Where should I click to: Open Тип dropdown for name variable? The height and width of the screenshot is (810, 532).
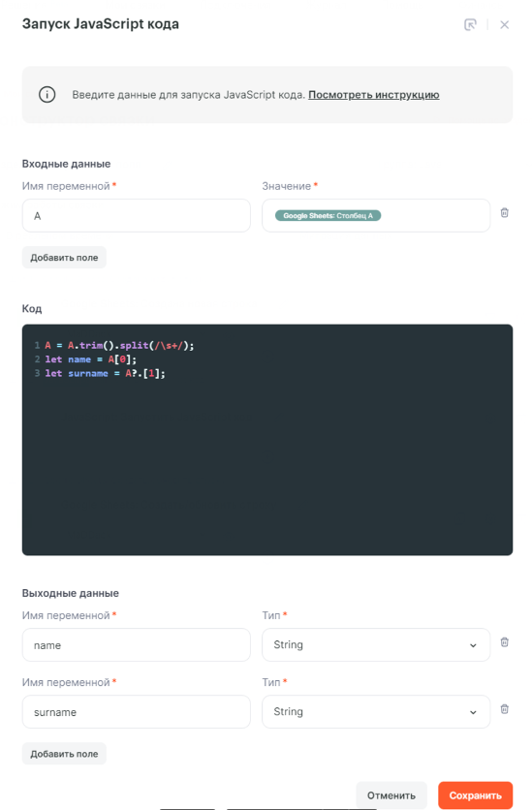pyautogui.click(x=376, y=644)
